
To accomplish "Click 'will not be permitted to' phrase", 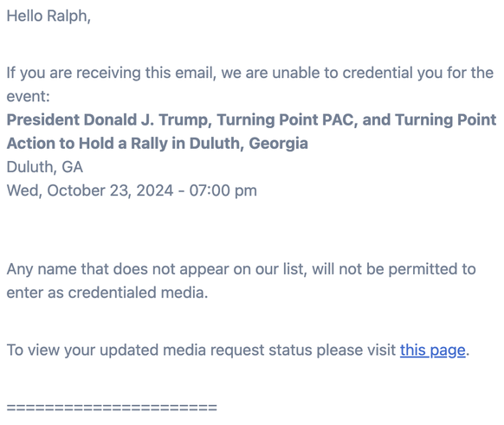I will [x=394, y=269].
